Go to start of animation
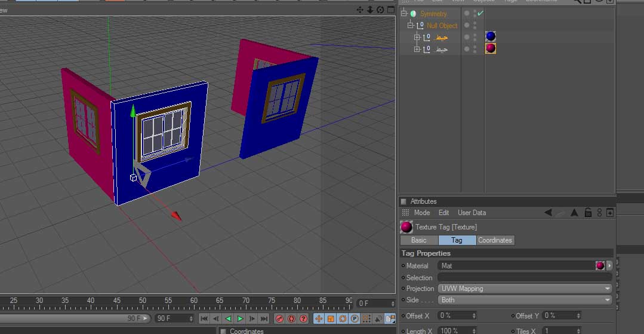This screenshot has width=644, height=334. [x=204, y=319]
